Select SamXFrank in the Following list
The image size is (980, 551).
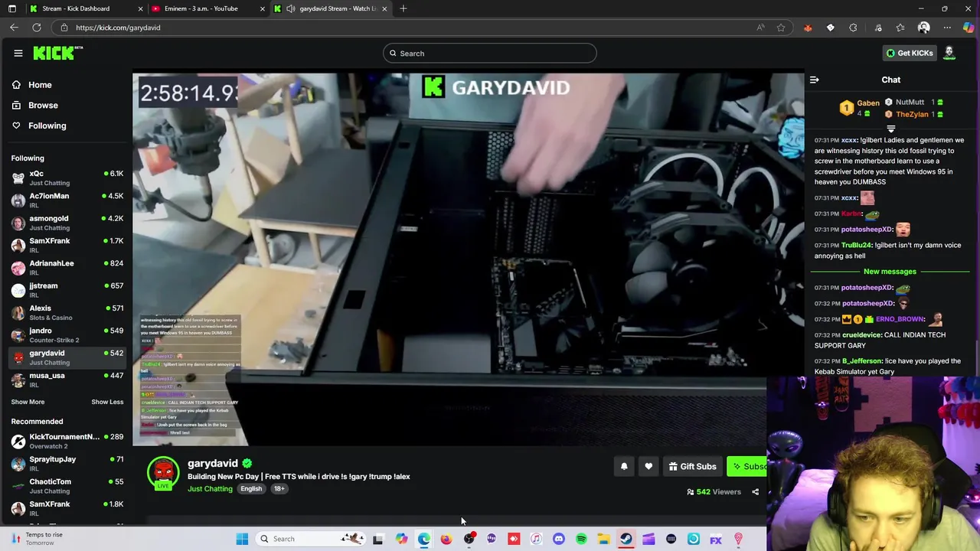point(67,245)
